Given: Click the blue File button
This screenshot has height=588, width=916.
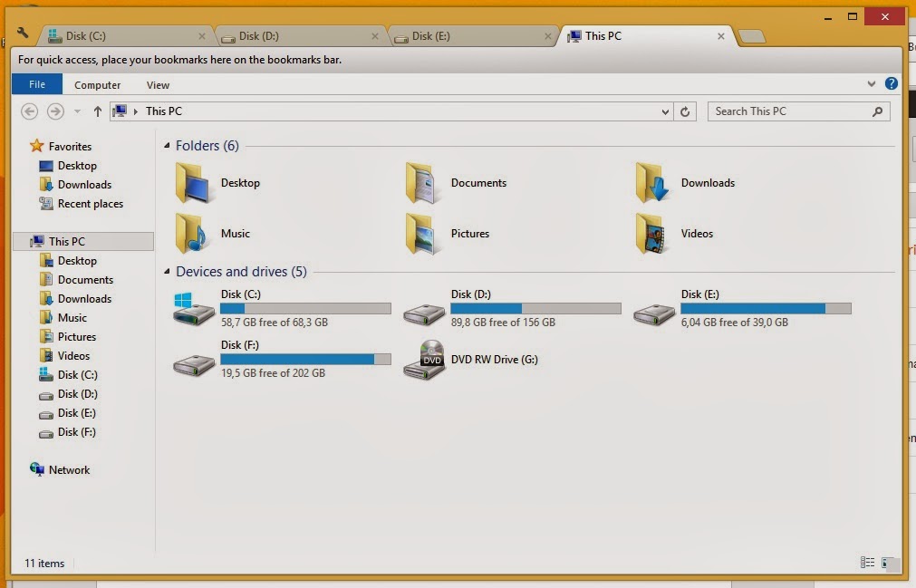Looking at the screenshot, I should (x=37, y=84).
